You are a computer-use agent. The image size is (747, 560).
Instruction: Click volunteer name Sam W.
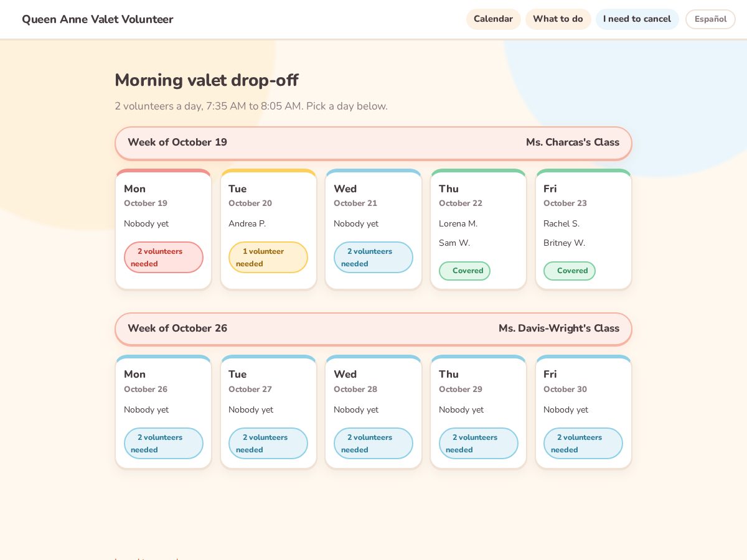[454, 243]
